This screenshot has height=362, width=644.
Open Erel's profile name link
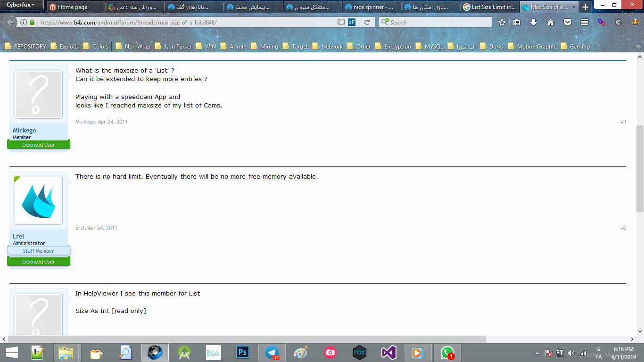pos(18,236)
